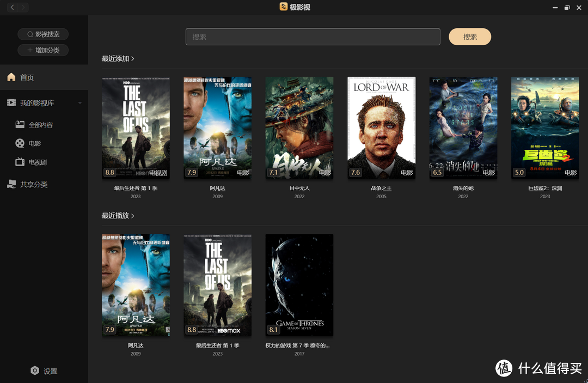The width and height of the screenshot is (588, 383).
Task: Click the film library icon
Action: pos(11,102)
